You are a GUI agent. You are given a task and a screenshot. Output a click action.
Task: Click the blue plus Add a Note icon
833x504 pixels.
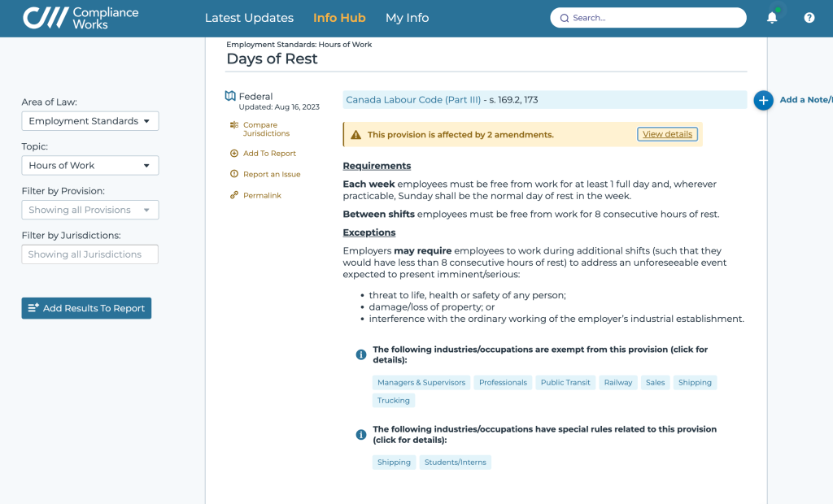click(763, 100)
